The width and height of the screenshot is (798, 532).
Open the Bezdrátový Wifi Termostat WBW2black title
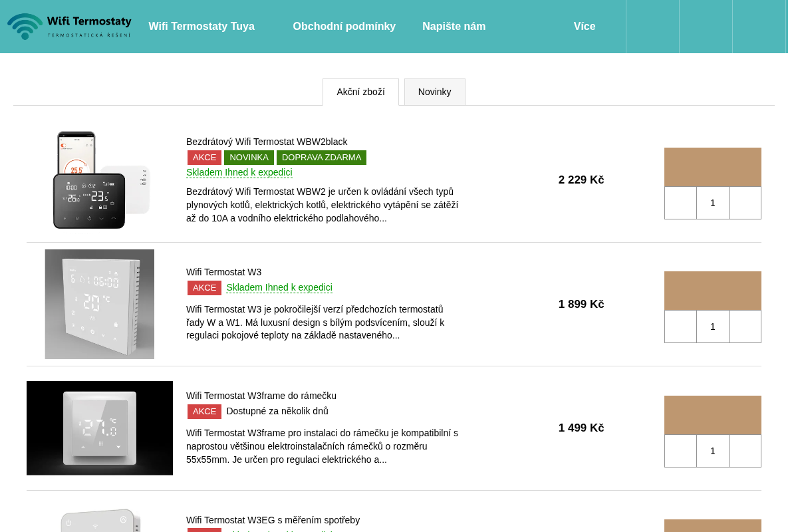tap(267, 142)
